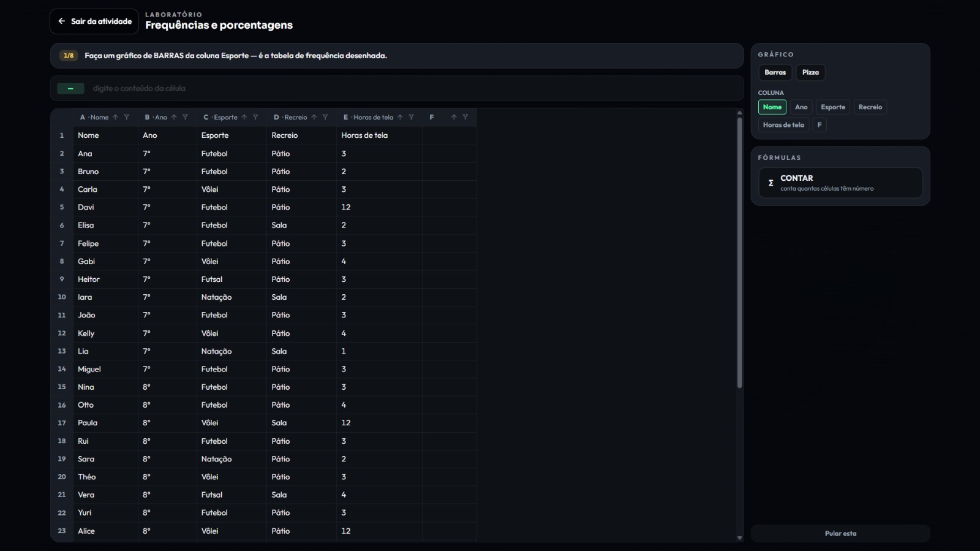This screenshot has height=551, width=980.
Task: Click the green dash cell indicator
Action: 70,88
